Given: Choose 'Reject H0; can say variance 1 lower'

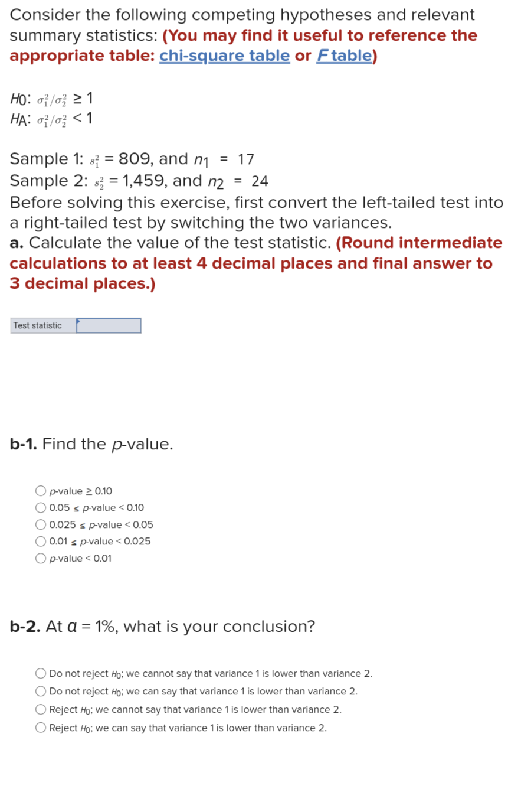Looking at the screenshot, I should [x=40, y=728].
